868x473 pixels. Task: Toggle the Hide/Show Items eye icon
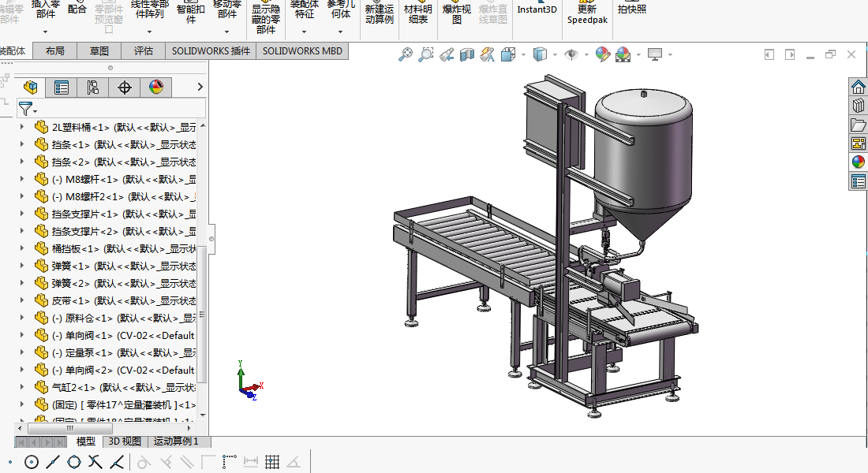(571, 54)
